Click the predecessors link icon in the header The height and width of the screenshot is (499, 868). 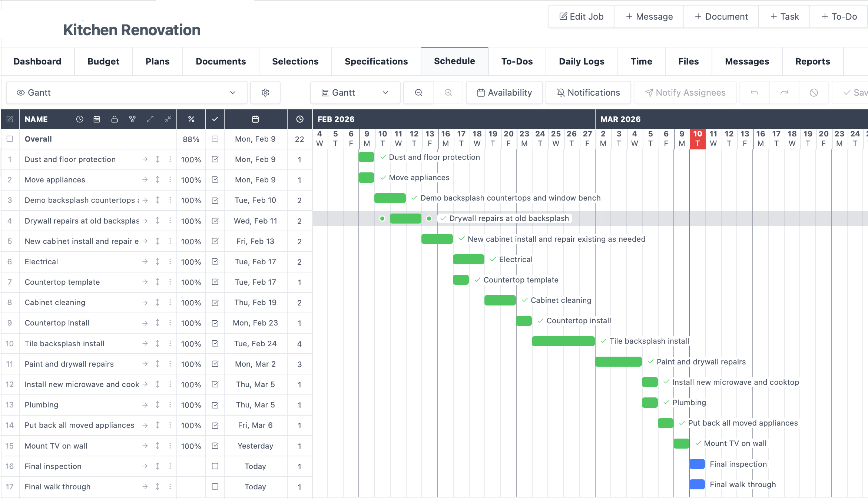click(132, 119)
